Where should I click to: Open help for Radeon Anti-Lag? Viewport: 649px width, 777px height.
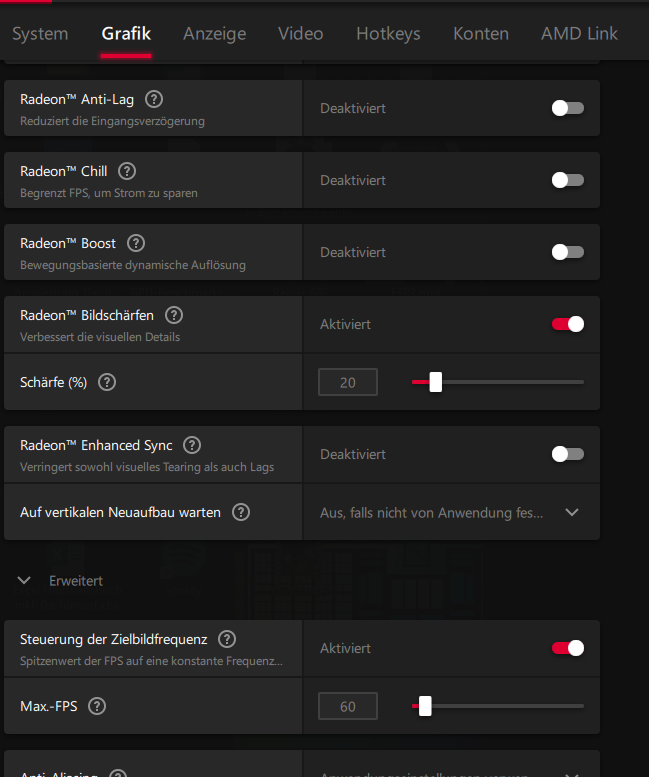point(154,100)
